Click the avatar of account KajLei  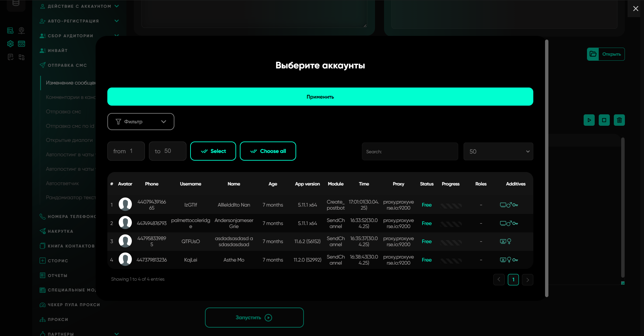pyautogui.click(x=125, y=260)
